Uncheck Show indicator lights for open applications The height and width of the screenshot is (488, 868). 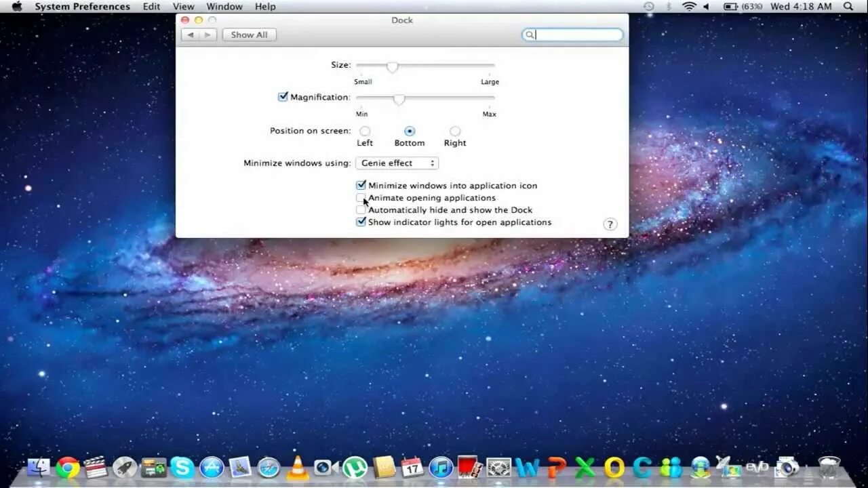[x=361, y=222]
